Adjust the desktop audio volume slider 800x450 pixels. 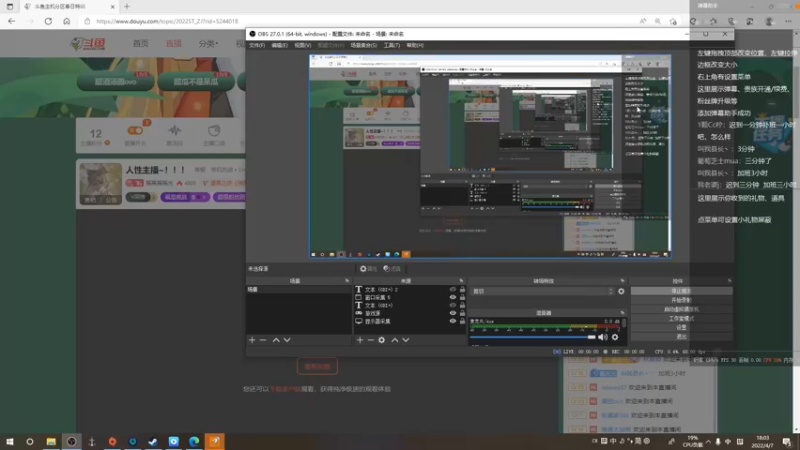(533, 337)
